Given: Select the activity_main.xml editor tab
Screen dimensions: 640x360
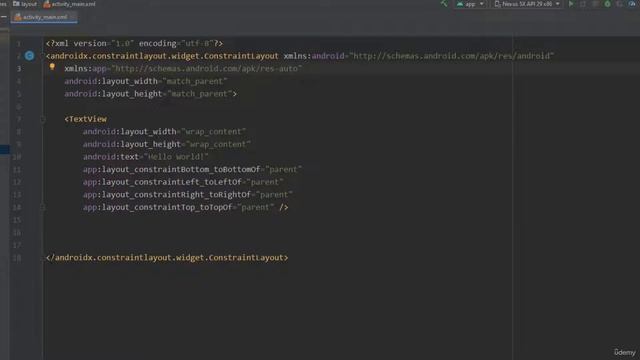Looking at the screenshot, I should coord(44,17).
